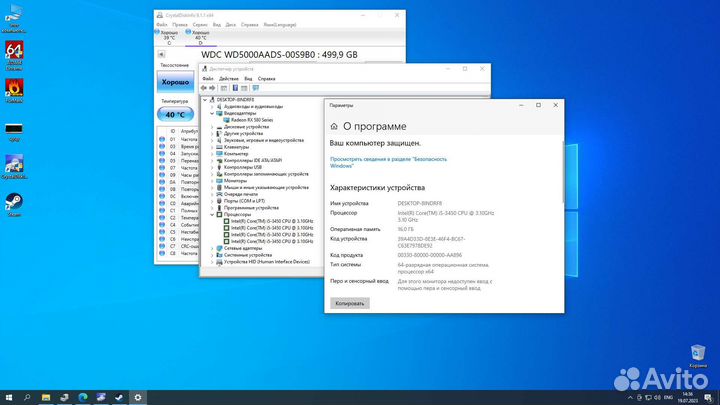Open taskbar Search
Viewport: 720px width, 405px height.
[27, 398]
